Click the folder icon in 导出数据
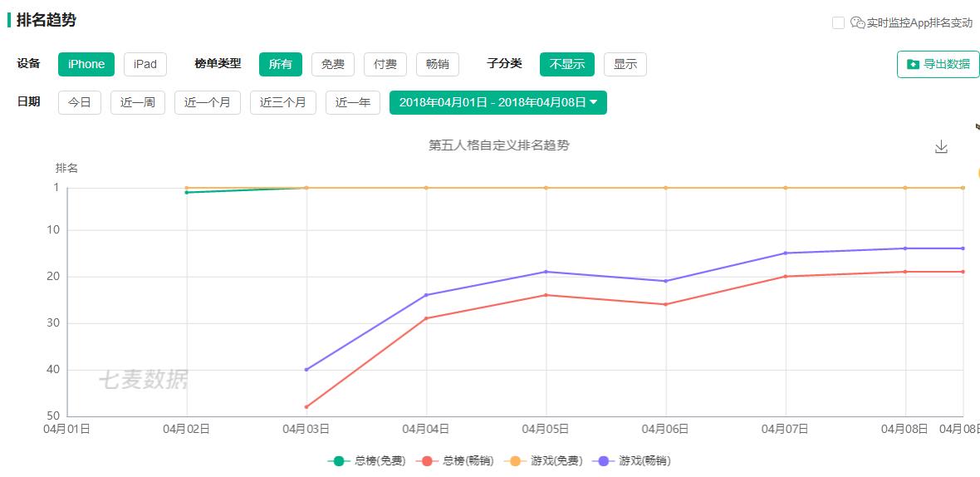Screen dimensions: 980x477 [913, 64]
